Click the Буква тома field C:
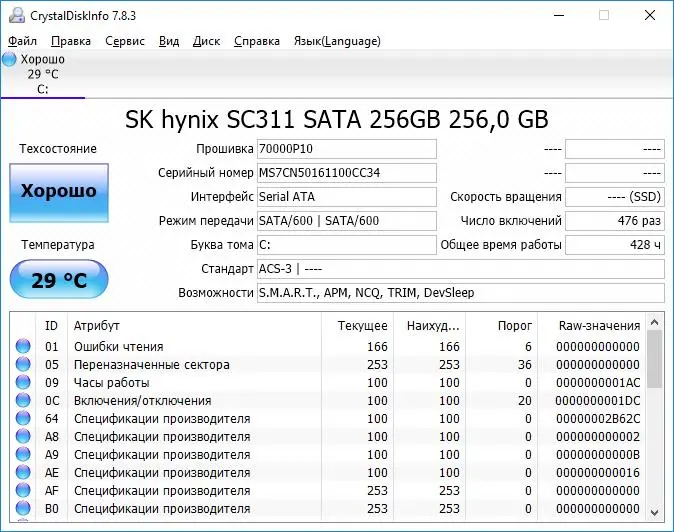 point(347,245)
